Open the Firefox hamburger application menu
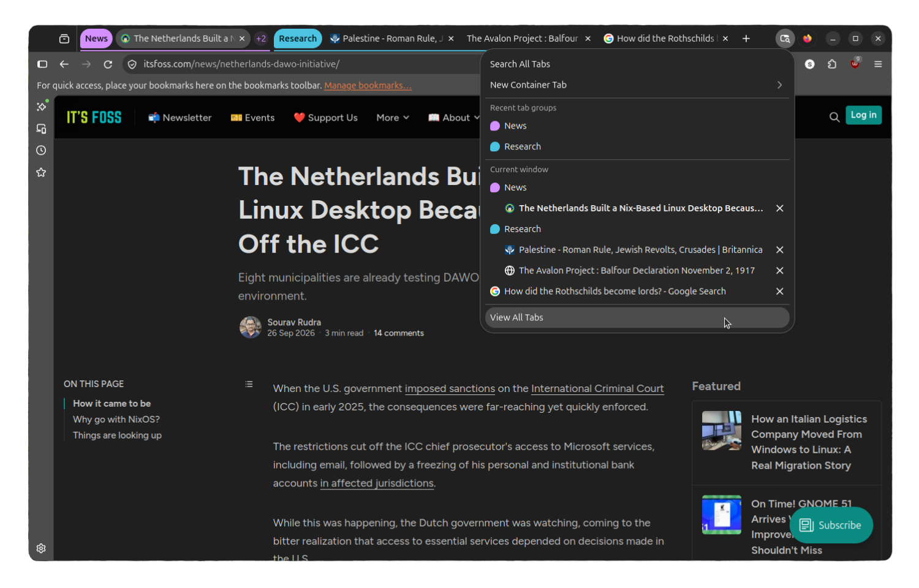The height and width of the screenshot is (588, 919). click(878, 64)
